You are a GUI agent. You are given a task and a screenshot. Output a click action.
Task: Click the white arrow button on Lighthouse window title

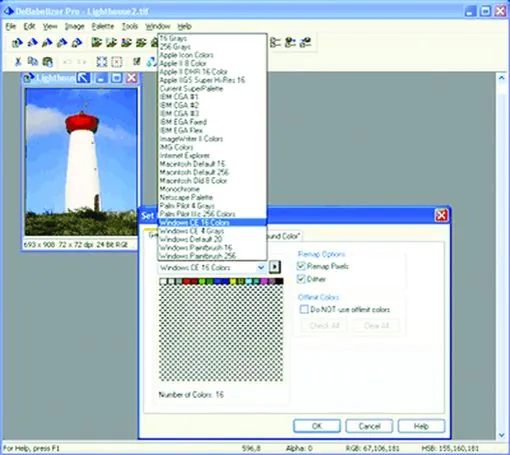(83, 78)
